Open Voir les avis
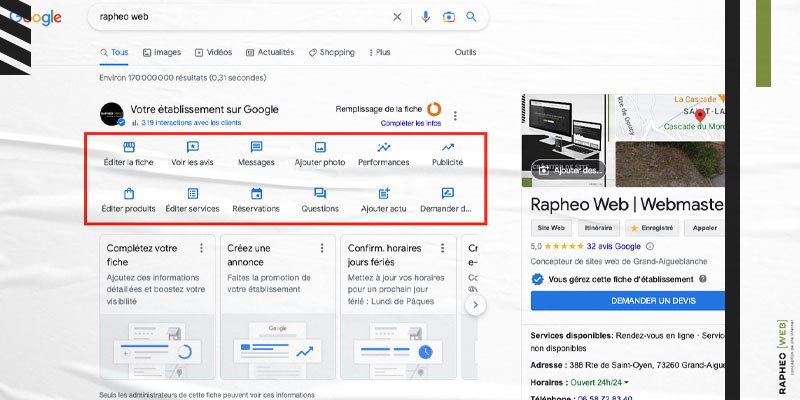The width and height of the screenshot is (800, 400). (x=192, y=155)
